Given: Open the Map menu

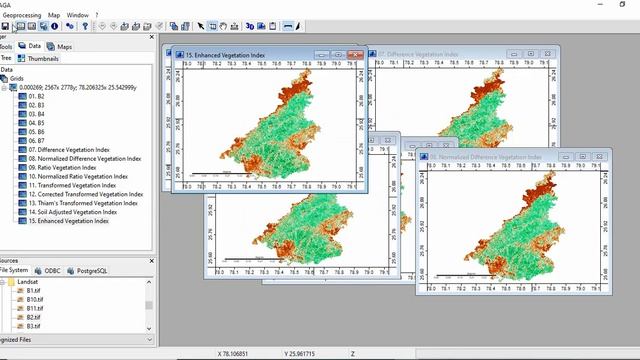Looking at the screenshot, I should [54, 15].
